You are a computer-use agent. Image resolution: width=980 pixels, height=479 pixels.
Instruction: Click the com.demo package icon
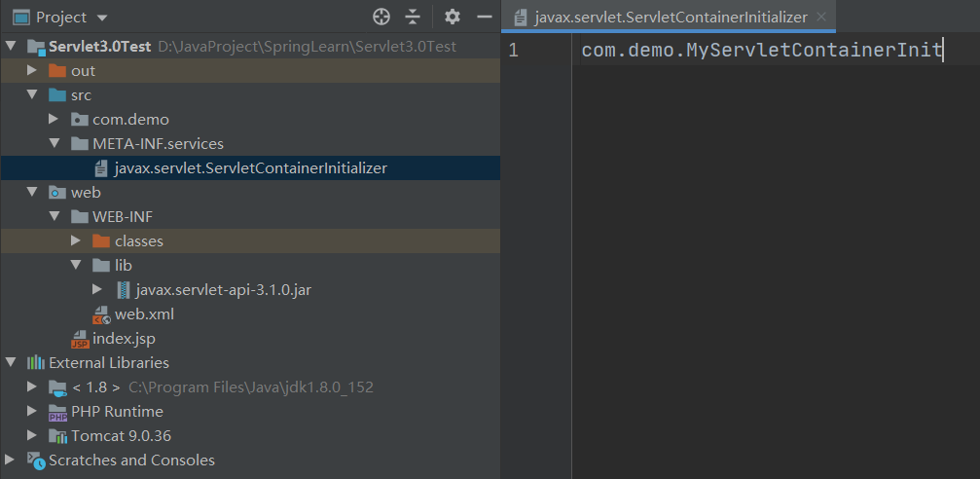[x=79, y=119]
